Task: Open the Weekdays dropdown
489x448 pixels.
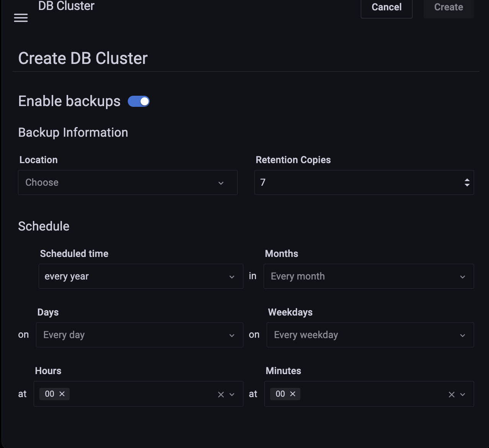Action: pyautogui.click(x=370, y=335)
